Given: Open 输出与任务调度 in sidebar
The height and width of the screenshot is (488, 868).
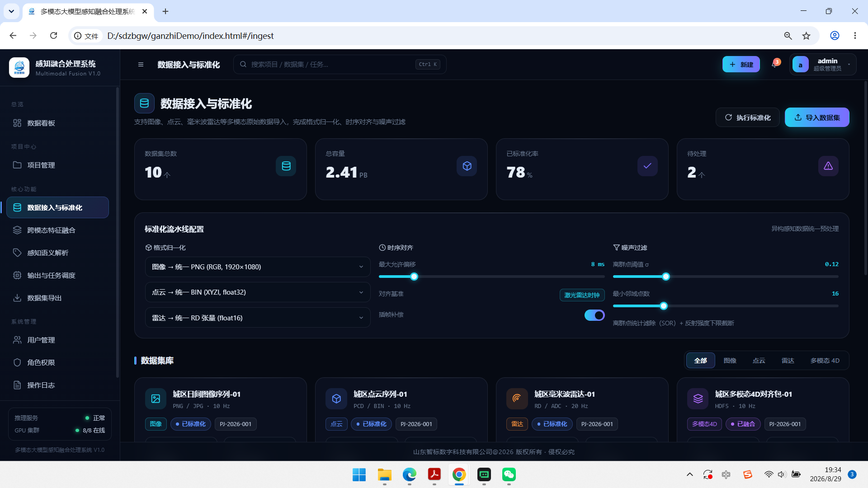Looking at the screenshot, I should [x=57, y=276].
